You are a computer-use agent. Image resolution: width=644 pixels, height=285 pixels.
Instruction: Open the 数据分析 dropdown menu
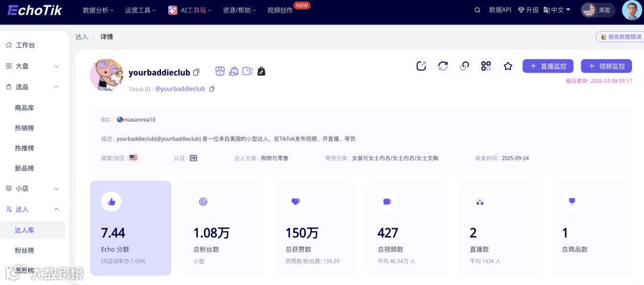[x=98, y=10]
